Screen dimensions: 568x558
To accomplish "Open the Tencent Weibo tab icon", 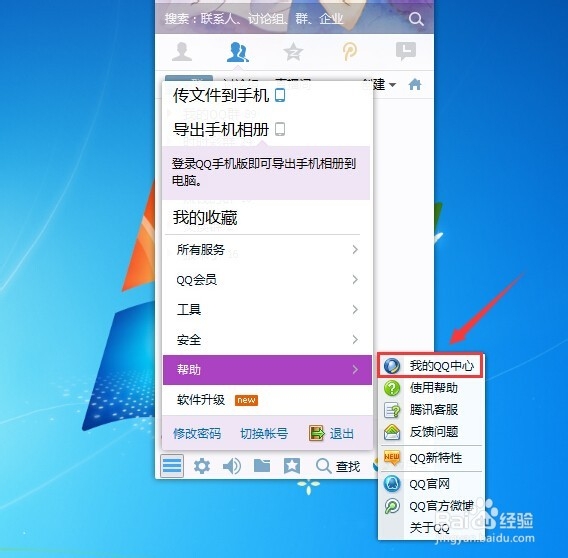I will (x=350, y=51).
